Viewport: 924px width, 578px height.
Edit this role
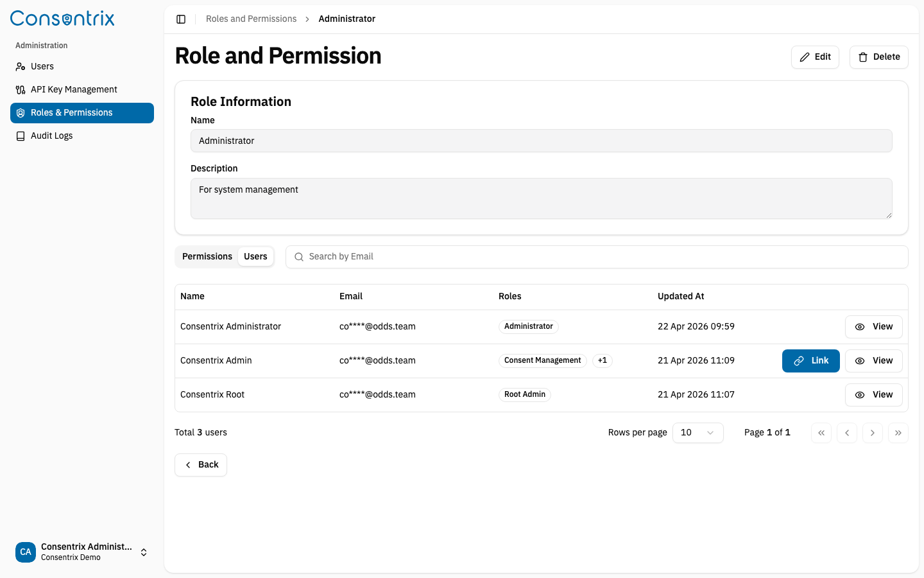815,57
